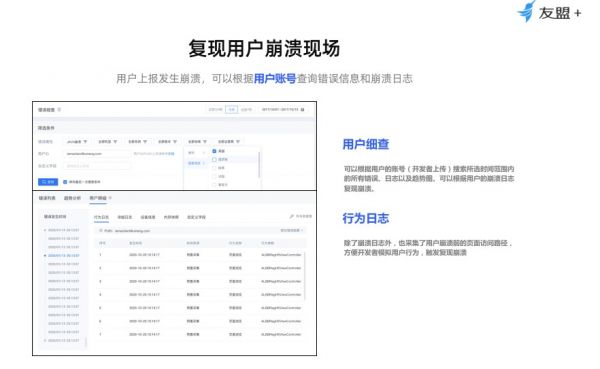Click the scrollbar in the open dropdown list
This screenshot has height=369, width=600.
pyautogui.click(x=259, y=165)
